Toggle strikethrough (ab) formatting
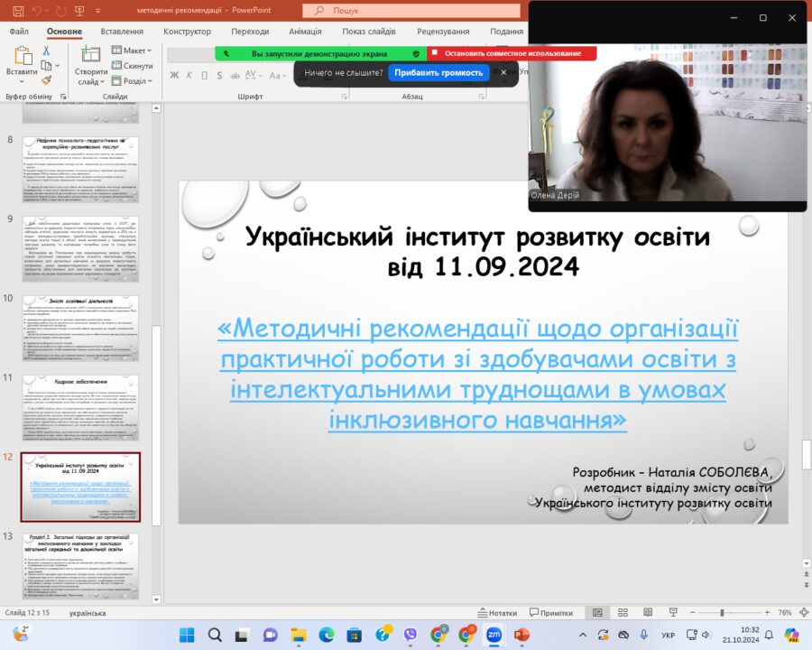Screen dimensions: 812x650 (235, 76)
